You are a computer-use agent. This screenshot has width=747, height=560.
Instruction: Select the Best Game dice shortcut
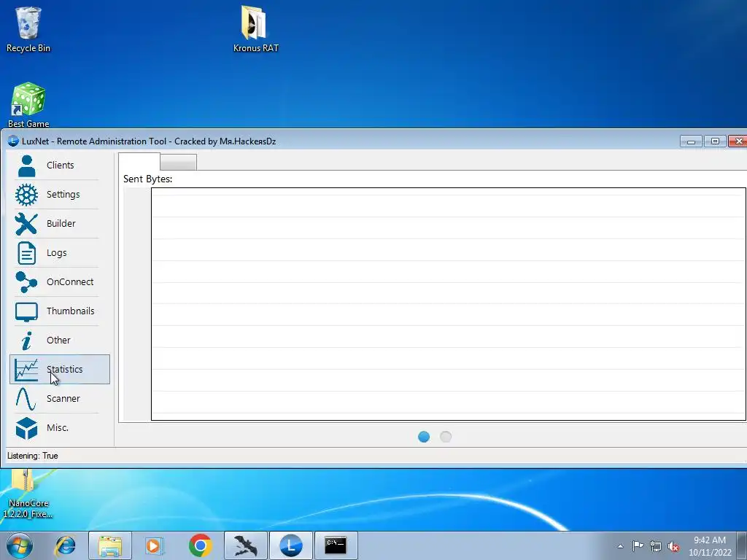[x=28, y=105]
